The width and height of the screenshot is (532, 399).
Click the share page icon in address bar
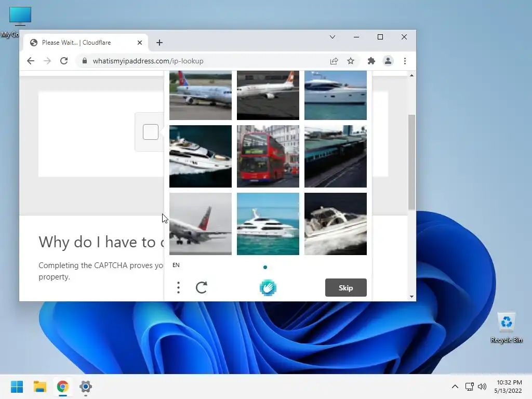[334, 61]
